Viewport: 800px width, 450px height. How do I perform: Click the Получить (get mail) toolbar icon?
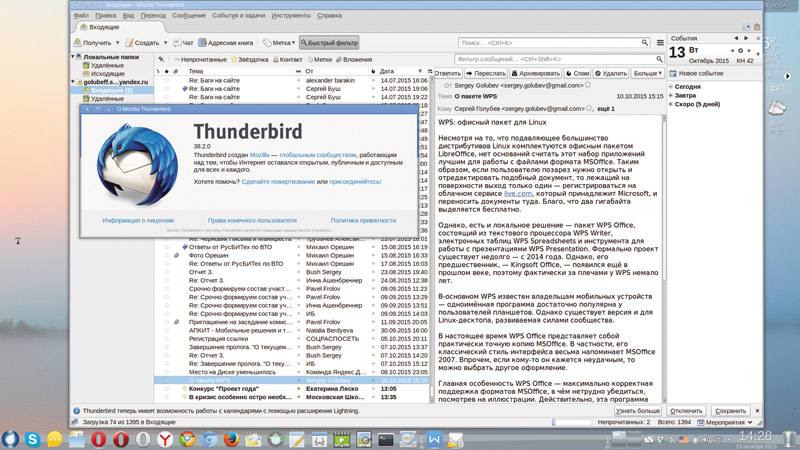(x=78, y=43)
